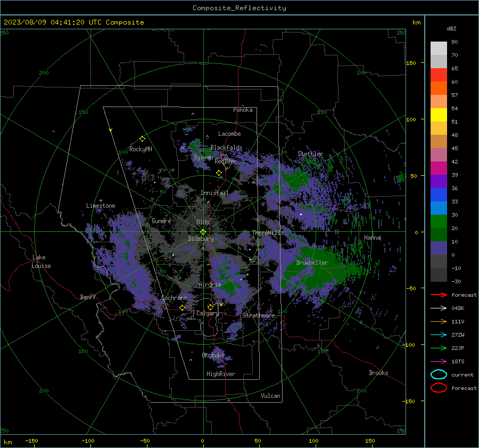Select the blue swatch between 36 and 33

pyautogui.click(x=439, y=194)
